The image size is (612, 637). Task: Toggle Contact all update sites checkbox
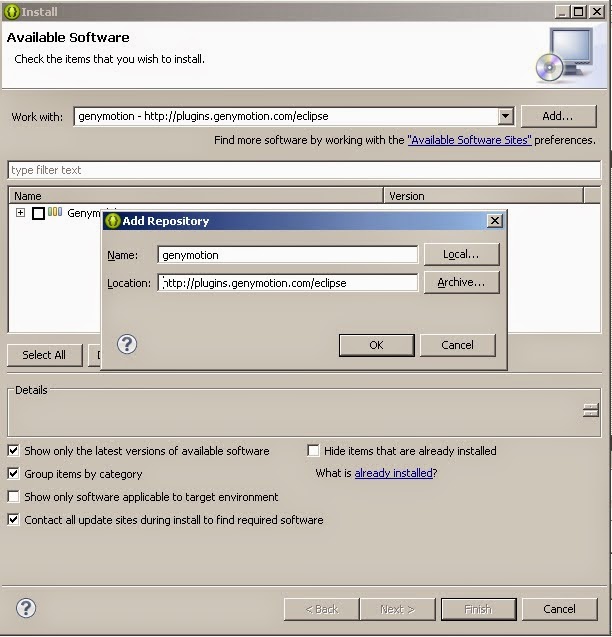point(13,519)
